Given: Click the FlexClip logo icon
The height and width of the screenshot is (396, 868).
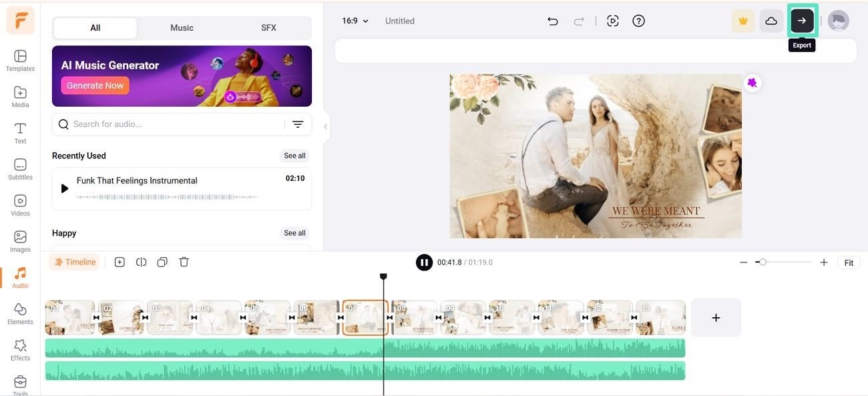Looking at the screenshot, I should [20, 20].
